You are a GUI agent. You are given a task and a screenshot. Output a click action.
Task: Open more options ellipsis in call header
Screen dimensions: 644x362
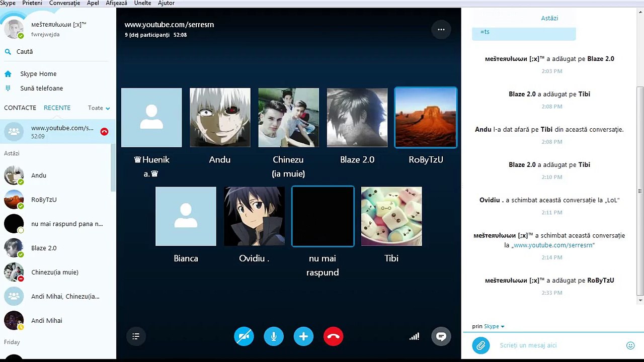coord(441,30)
